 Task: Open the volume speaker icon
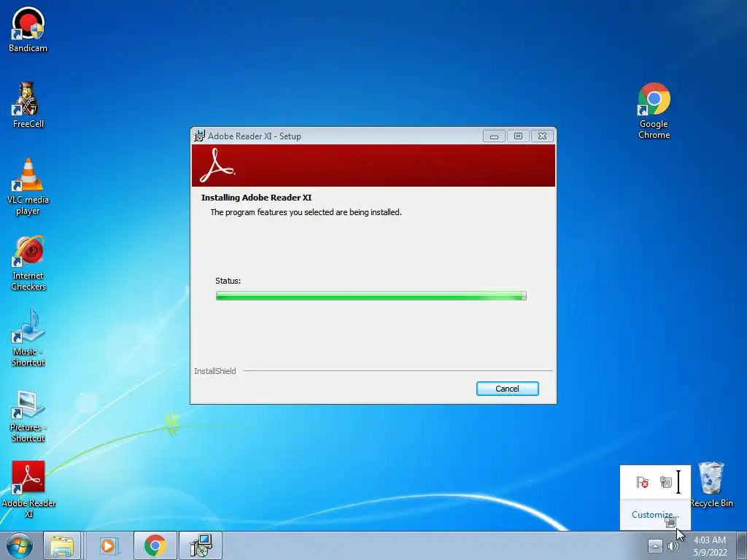pyautogui.click(x=673, y=546)
